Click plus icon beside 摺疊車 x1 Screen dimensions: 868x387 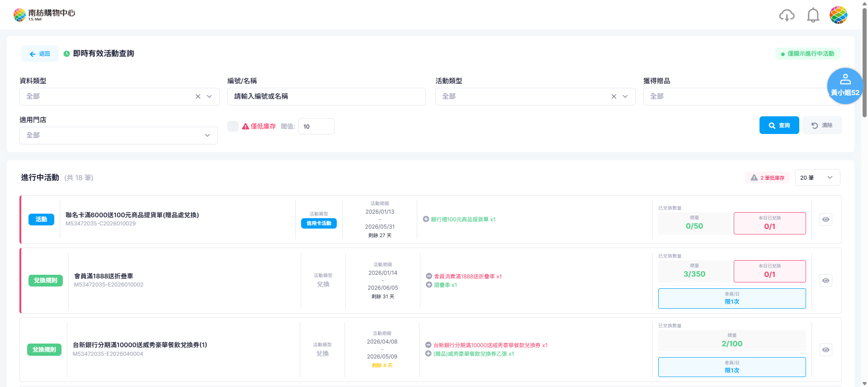click(429, 285)
